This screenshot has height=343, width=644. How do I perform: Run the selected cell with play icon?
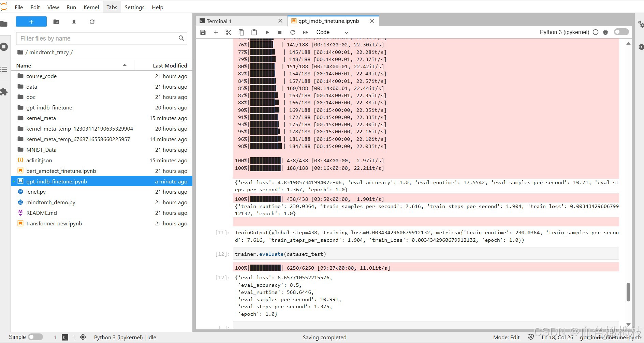pyautogui.click(x=267, y=32)
